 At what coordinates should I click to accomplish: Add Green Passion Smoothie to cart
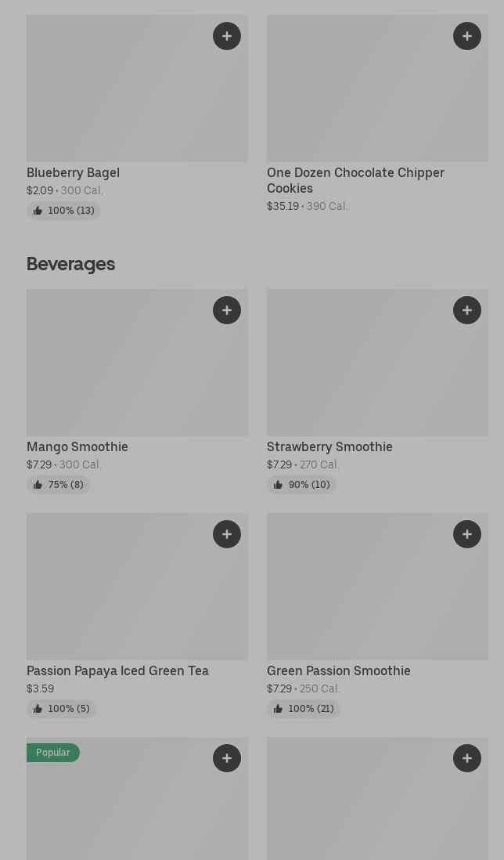467,534
